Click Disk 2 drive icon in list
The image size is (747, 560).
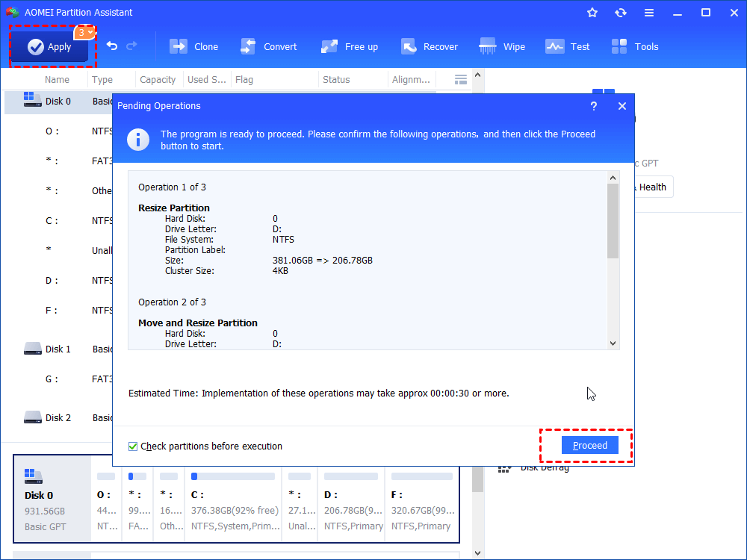(x=33, y=417)
